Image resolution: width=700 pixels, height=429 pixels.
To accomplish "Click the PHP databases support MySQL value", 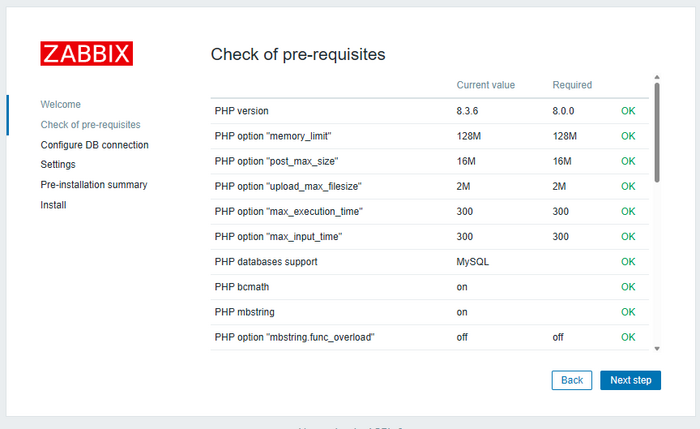I will 472,262.
